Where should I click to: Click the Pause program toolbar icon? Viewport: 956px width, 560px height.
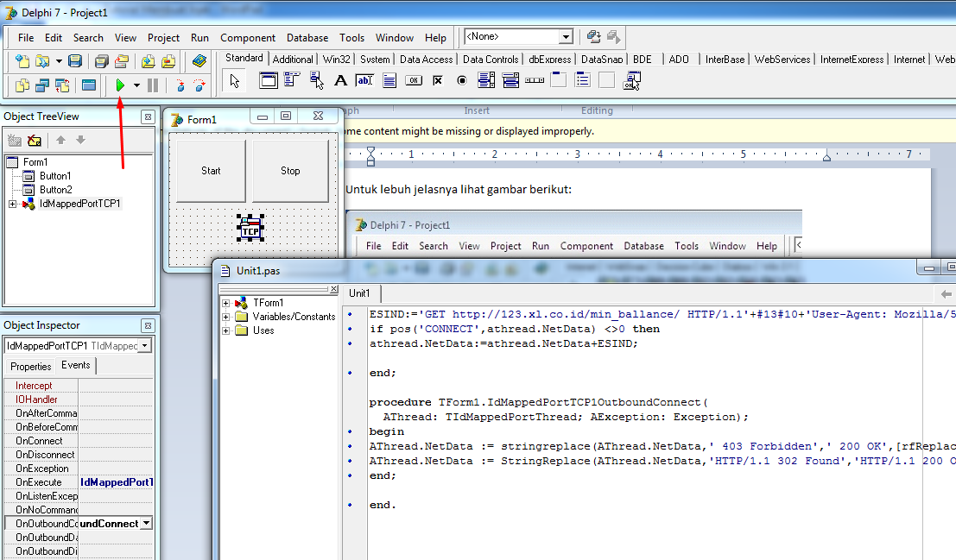tap(153, 85)
